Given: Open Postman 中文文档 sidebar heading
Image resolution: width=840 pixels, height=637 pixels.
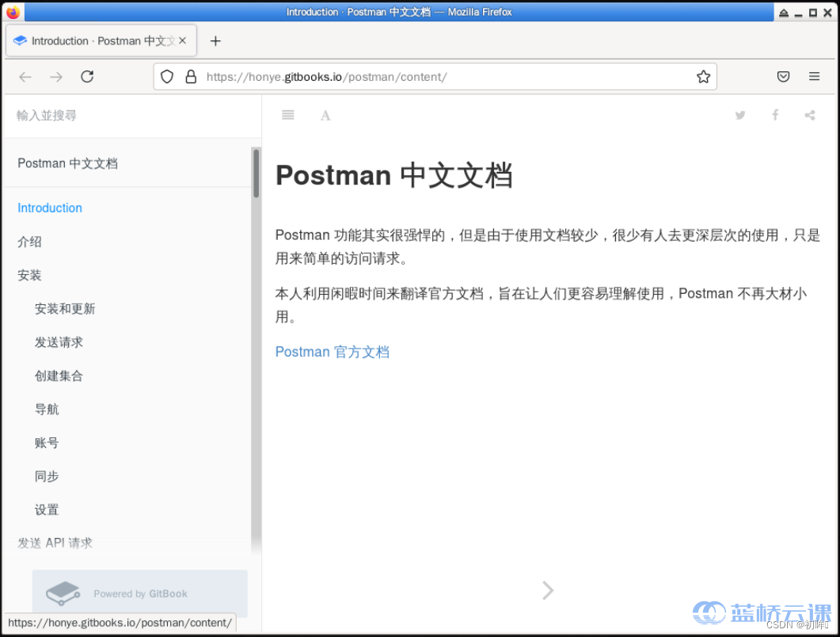Looking at the screenshot, I should pyautogui.click(x=67, y=163).
